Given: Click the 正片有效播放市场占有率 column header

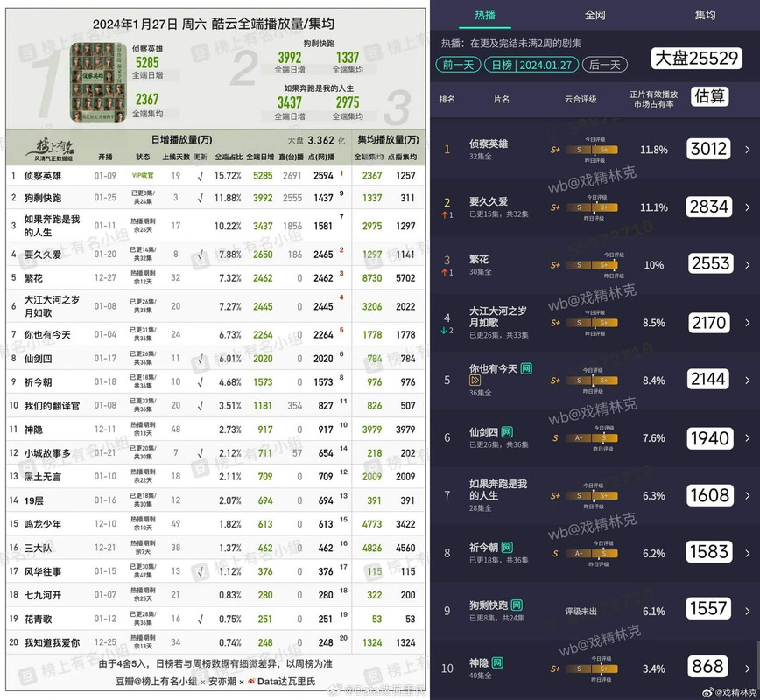Looking at the screenshot, I should (x=653, y=99).
